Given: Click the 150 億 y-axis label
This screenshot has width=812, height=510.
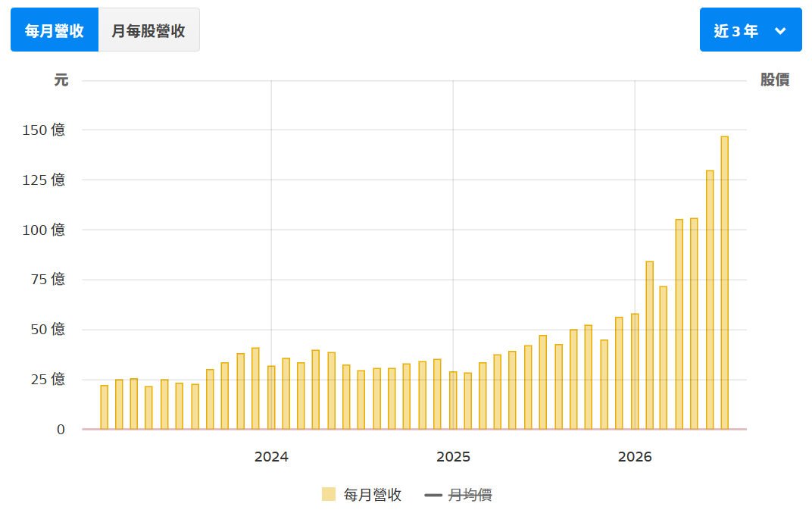Looking at the screenshot, I should [x=43, y=130].
